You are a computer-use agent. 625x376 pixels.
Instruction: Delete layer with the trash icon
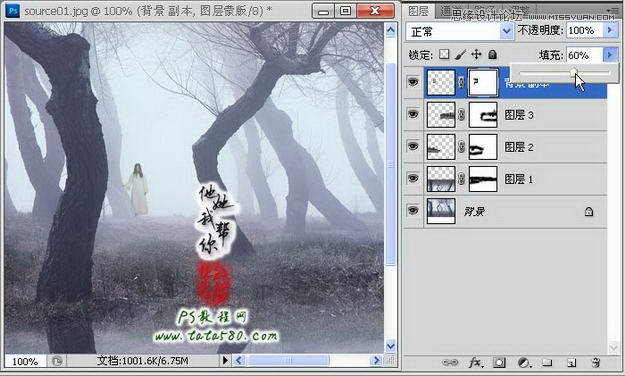coord(596,362)
